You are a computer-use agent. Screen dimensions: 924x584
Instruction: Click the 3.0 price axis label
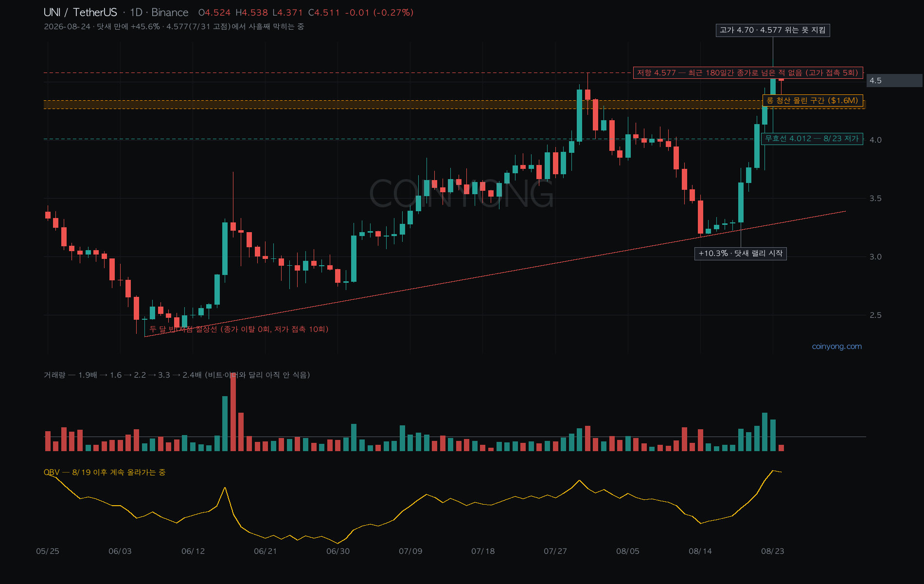point(875,257)
